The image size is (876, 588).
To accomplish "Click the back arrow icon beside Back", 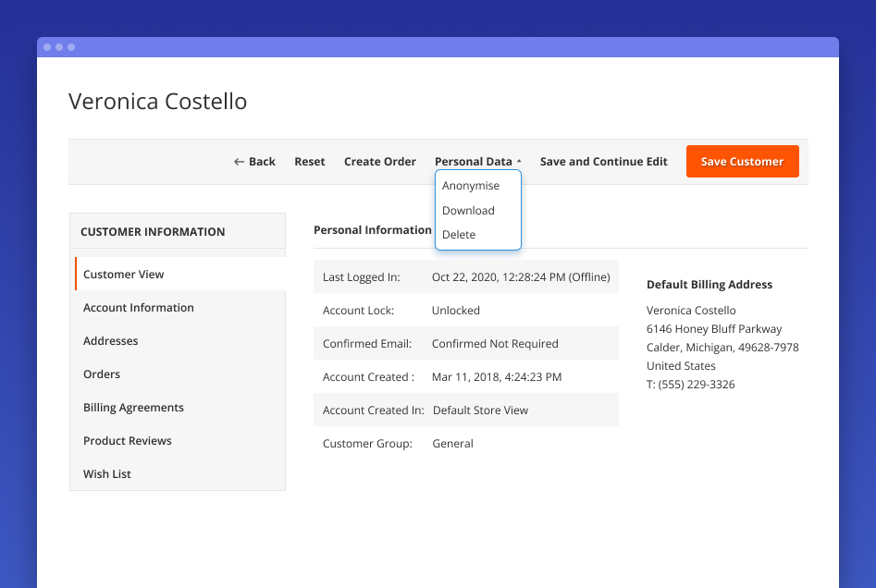I will click(x=239, y=161).
